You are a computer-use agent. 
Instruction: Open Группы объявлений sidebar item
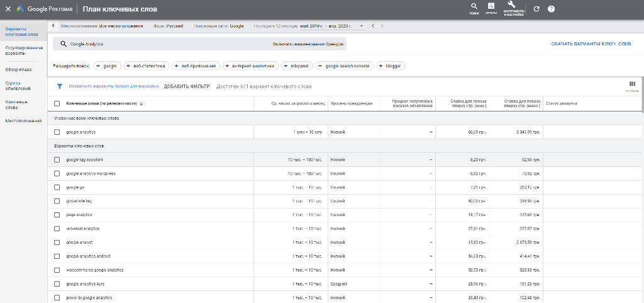[x=18, y=86]
